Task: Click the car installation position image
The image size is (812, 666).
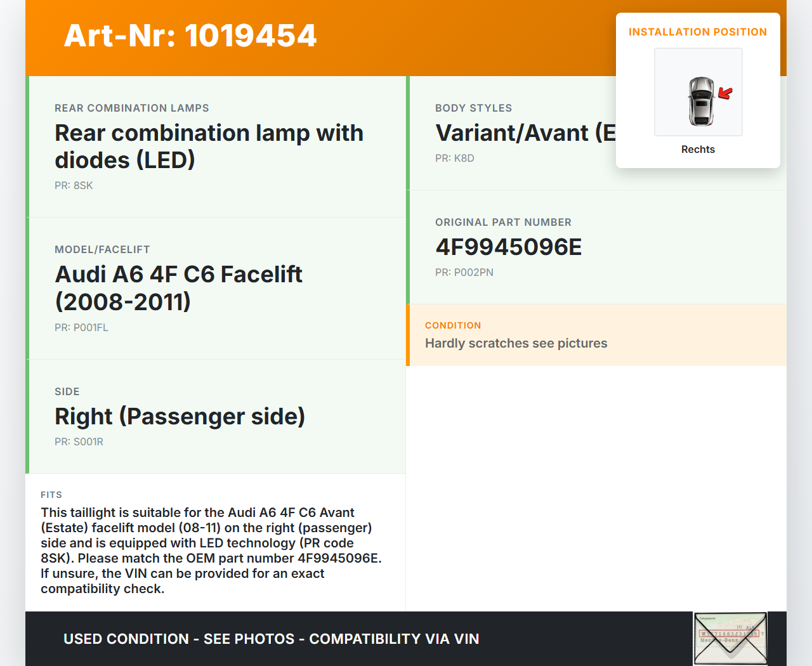Action: [x=698, y=92]
